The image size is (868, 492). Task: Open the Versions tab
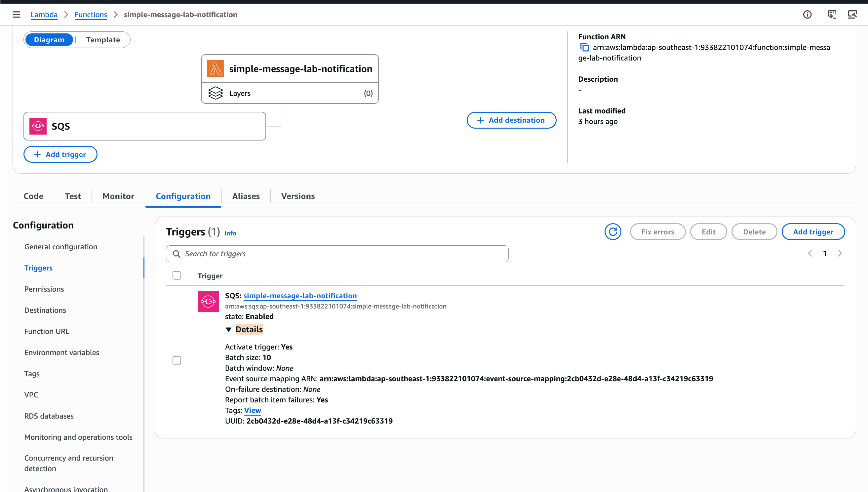[x=298, y=196]
